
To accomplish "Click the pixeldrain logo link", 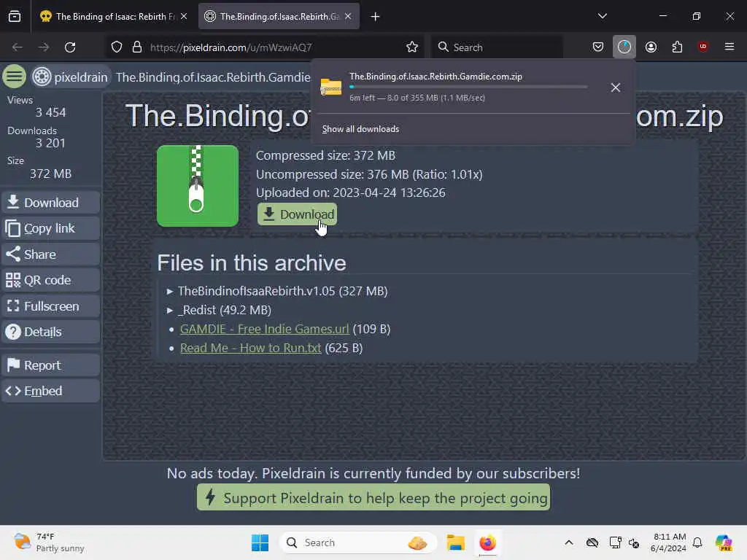I will [x=71, y=77].
